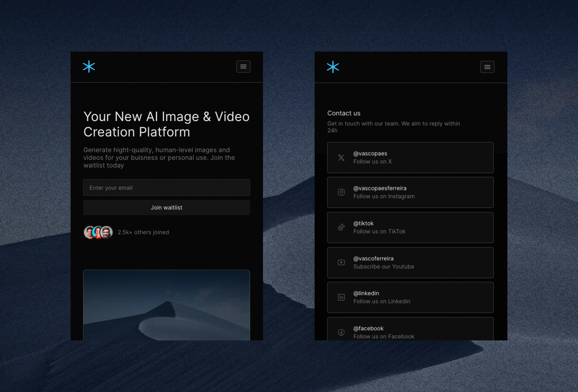Image resolution: width=578 pixels, height=392 pixels.
Task: Open the @vascopaes X profile card
Action: point(410,158)
